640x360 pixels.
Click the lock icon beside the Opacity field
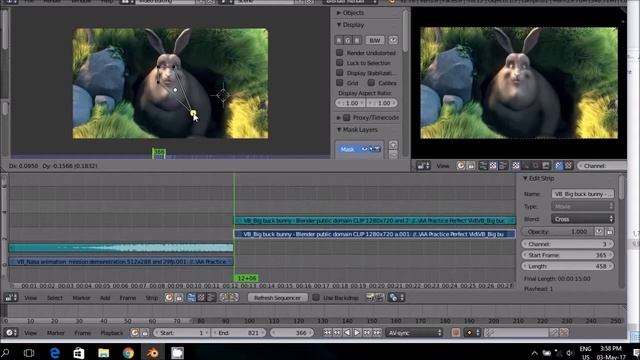[x=609, y=231]
